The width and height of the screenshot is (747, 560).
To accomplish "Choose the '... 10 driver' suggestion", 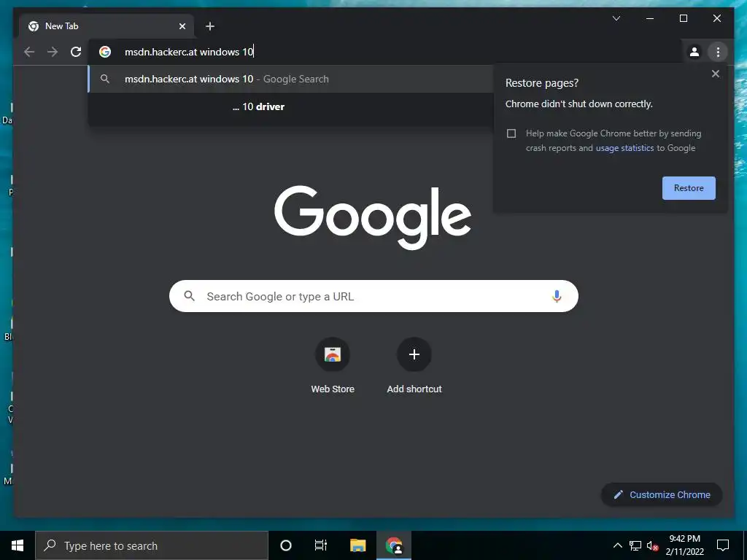I will point(290,106).
